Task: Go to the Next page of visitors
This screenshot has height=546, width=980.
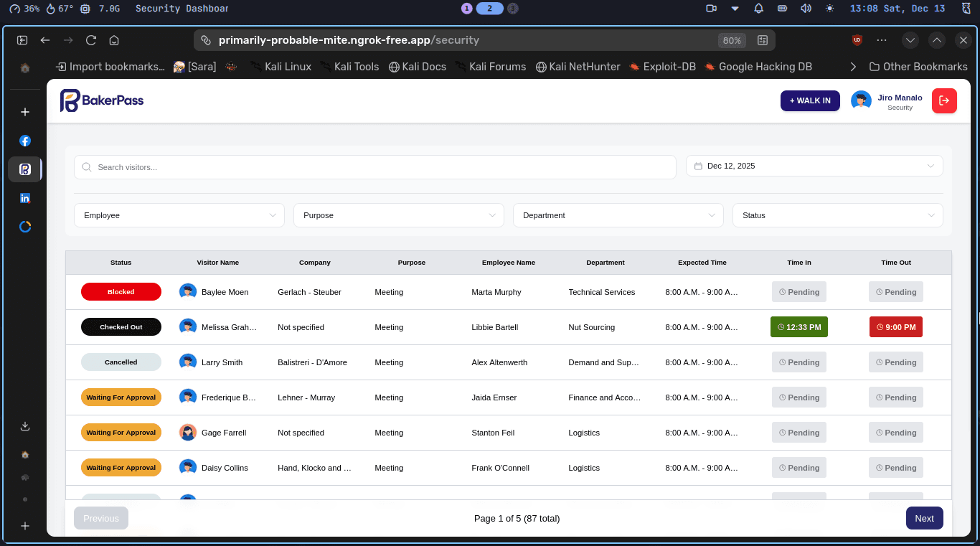Action: click(925, 518)
